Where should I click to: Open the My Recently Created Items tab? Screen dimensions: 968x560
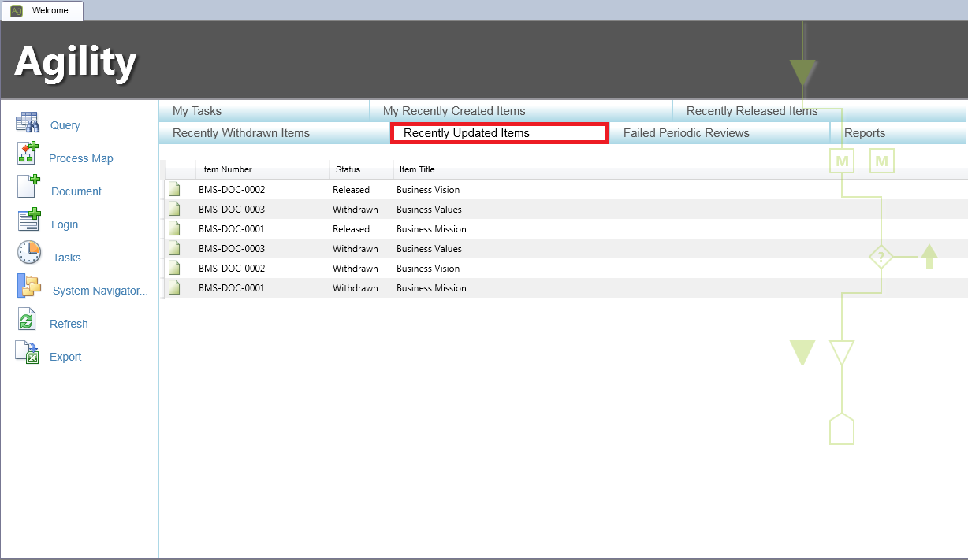521,111
